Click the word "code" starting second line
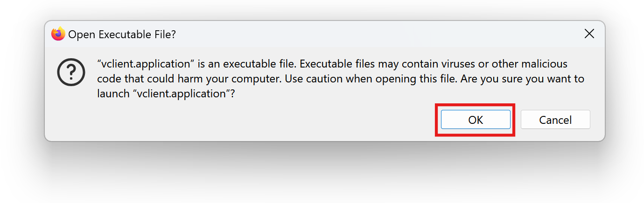This screenshot has height=203, width=644. coord(108,79)
